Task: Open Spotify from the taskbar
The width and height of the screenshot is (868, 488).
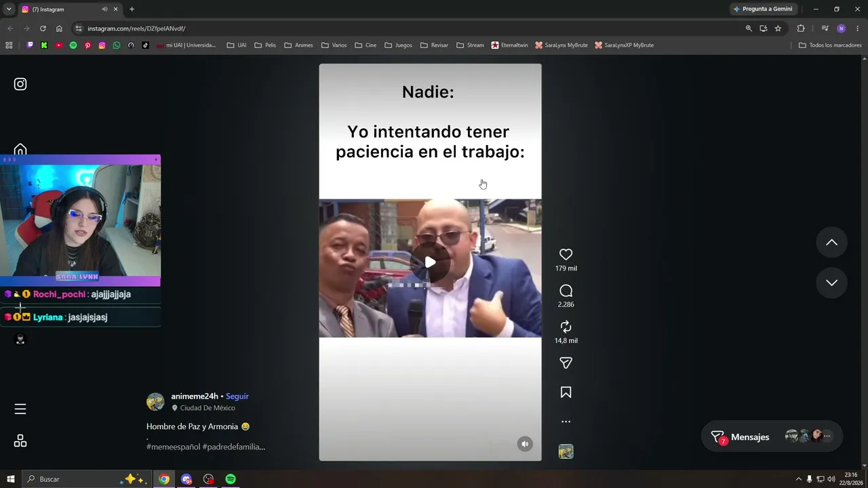Action: (231, 479)
